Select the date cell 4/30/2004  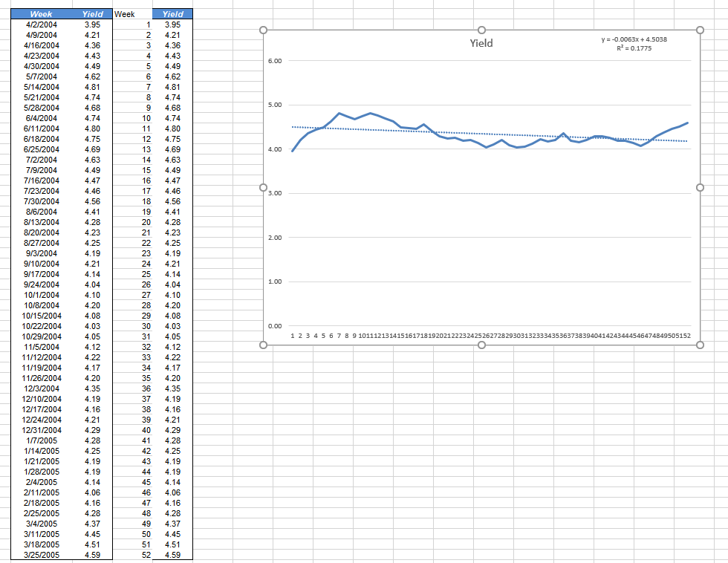[x=42, y=66]
